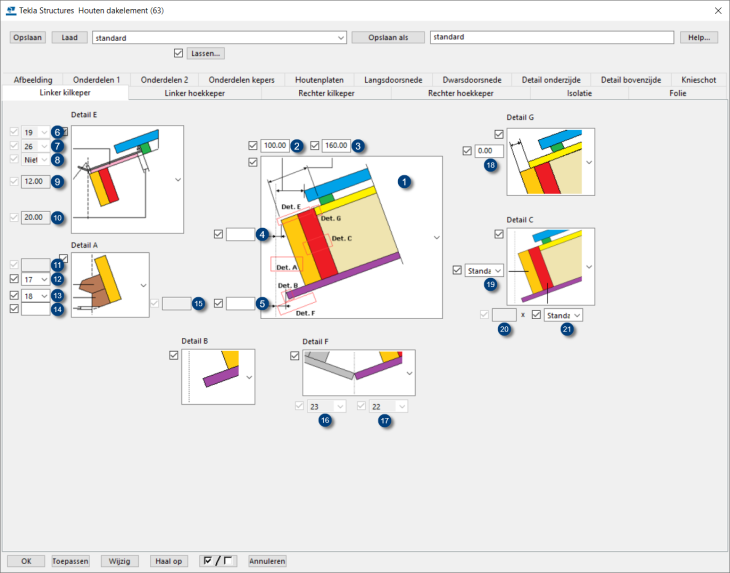
Task: Toggle all checkboxes on/off button
Action: 218,561
